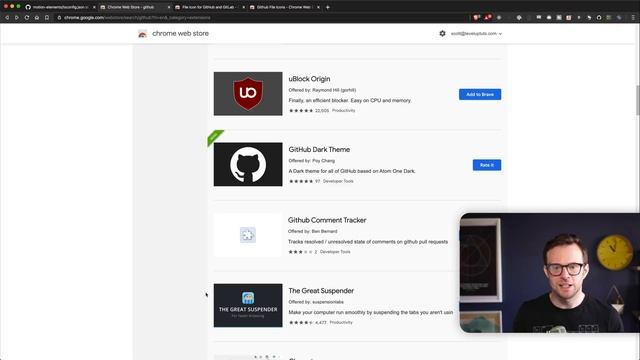640x360 pixels.
Task: Click The Great Suspender thumbnail image
Action: pos(248,305)
